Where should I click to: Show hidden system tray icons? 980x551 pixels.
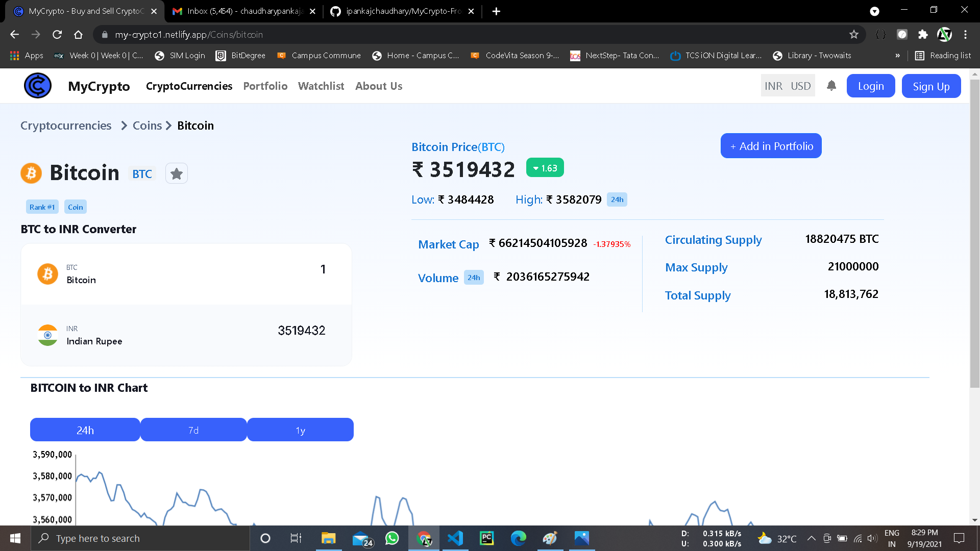(x=811, y=538)
